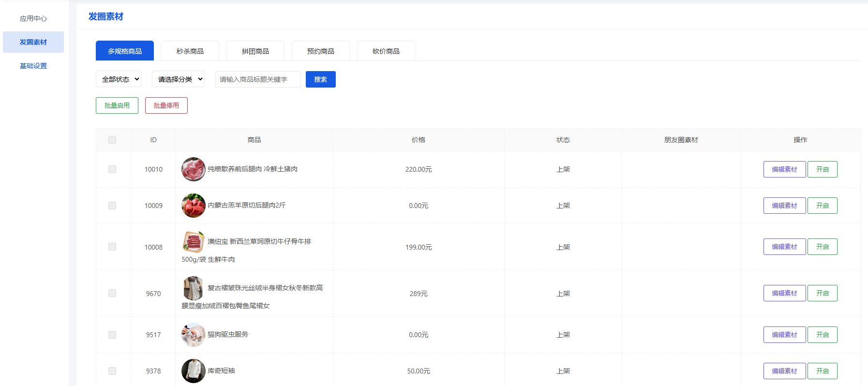This screenshot has width=868, height=386.
Task: Click the pleated skirt product thumbnail
Action: 193,288
